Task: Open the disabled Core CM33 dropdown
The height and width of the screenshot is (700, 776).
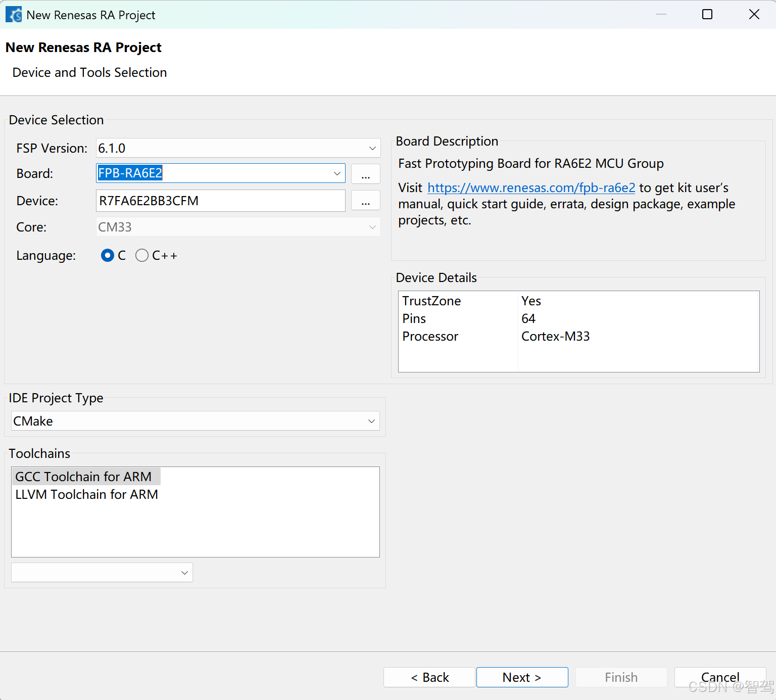Action: 238,227
